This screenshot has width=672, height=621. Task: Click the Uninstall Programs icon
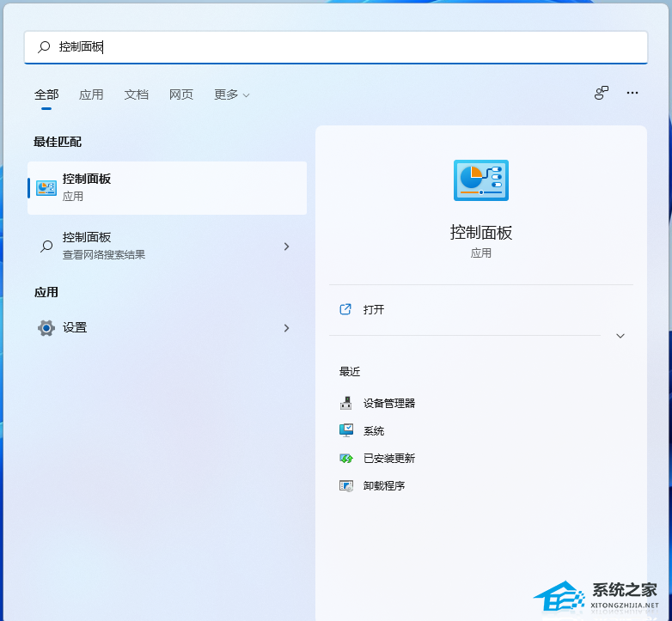tap(346, 486)
